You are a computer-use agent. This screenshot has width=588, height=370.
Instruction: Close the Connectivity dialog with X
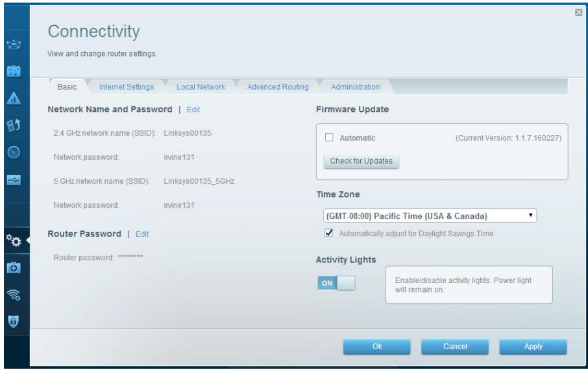coord(579,12)
